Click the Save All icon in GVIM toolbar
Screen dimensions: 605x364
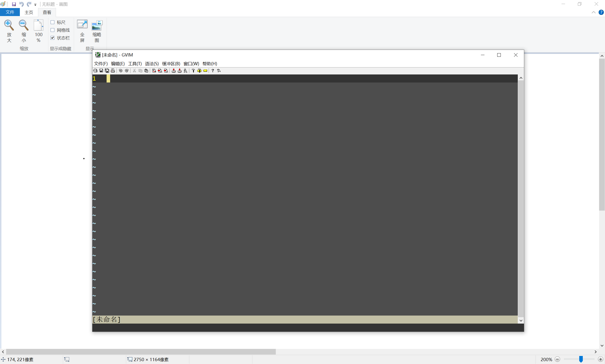click(107, 71)
